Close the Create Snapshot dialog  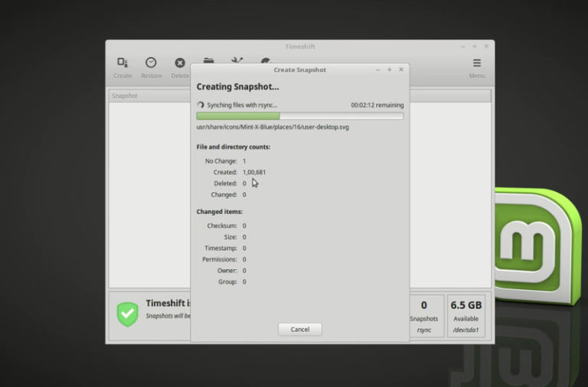click(x=401, y=70)
